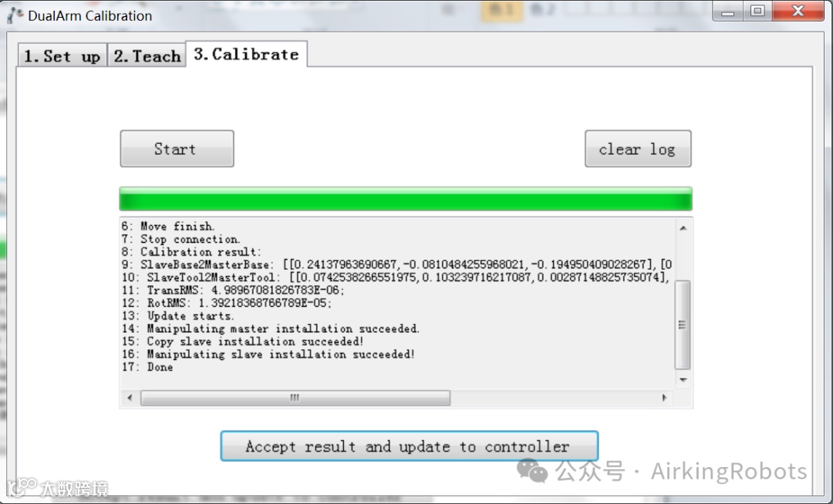The image size is (833, 504).
Task: Minimize the DualArm Calibration window
Action: tap(728, 11)
